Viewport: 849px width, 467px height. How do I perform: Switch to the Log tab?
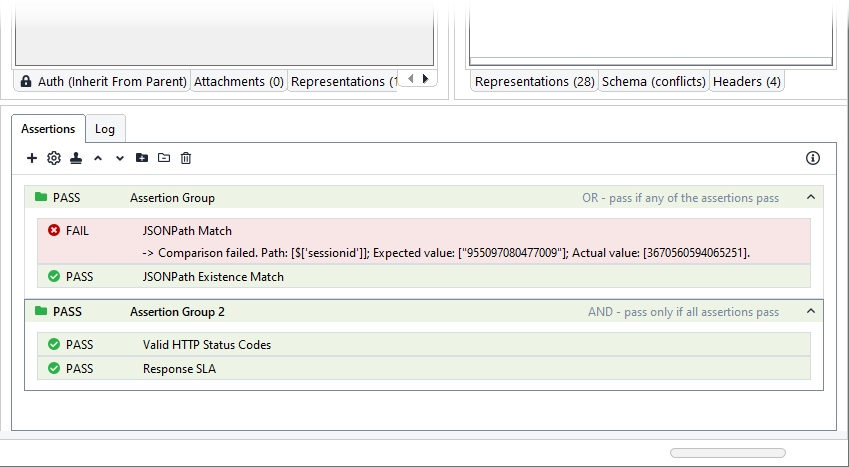point(105,129)
